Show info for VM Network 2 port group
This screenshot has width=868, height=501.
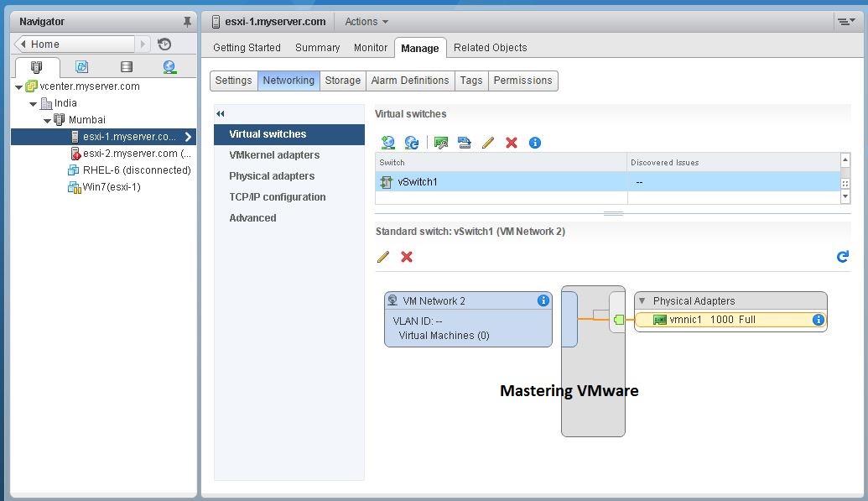click(x=543, y=300)
